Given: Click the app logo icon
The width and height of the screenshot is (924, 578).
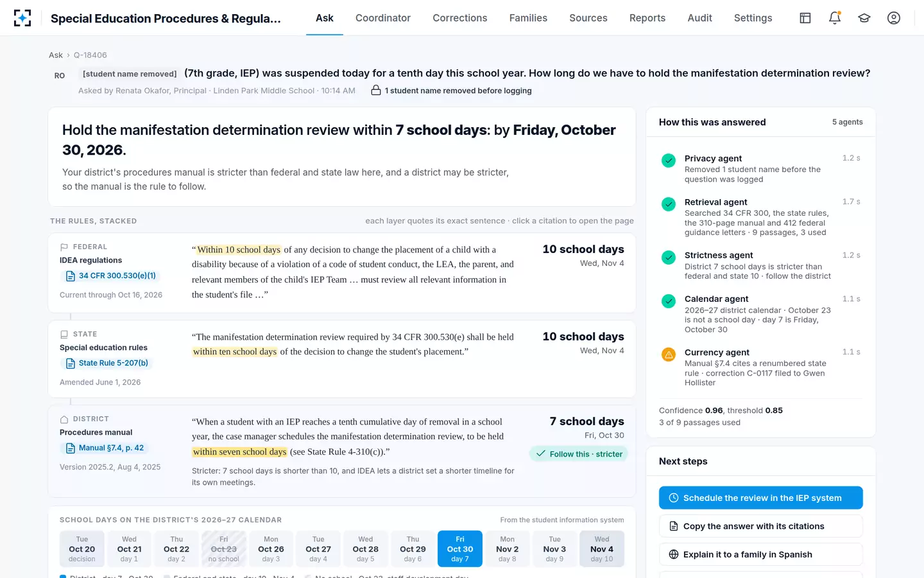Looking at the screenshot, I should [22, 18].
